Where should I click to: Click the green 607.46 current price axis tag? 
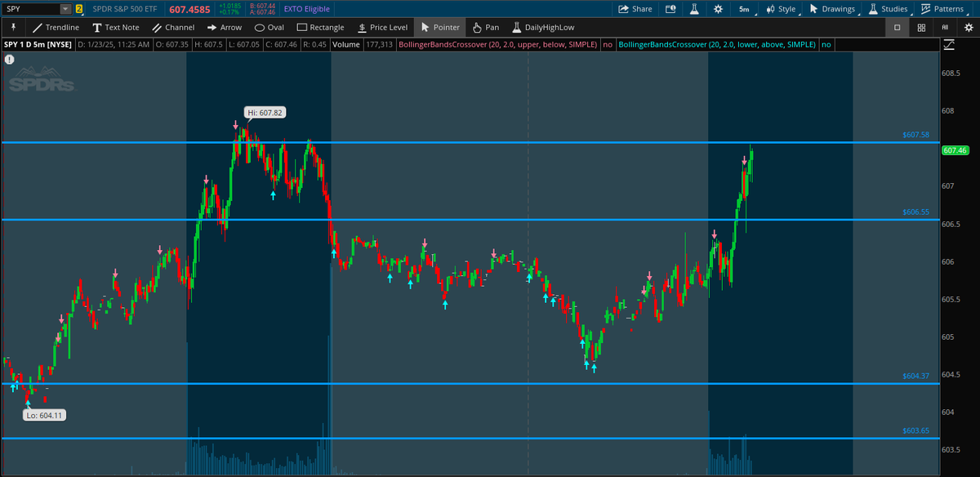(955, 150)
